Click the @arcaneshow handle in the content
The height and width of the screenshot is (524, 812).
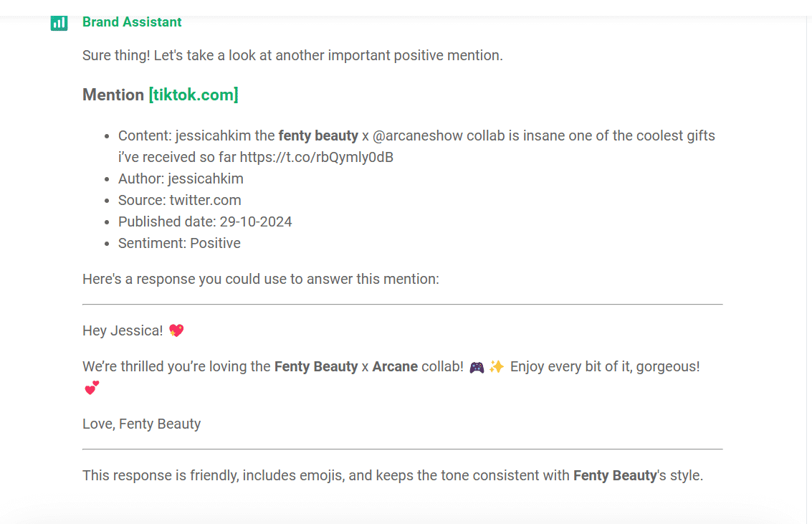(x=417, y=135)
